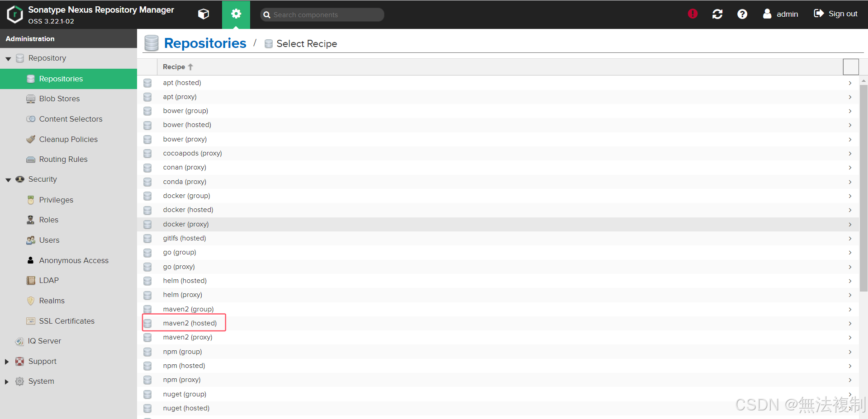Click Sign out
Screen dimensions: 868x419
(835, 14)
